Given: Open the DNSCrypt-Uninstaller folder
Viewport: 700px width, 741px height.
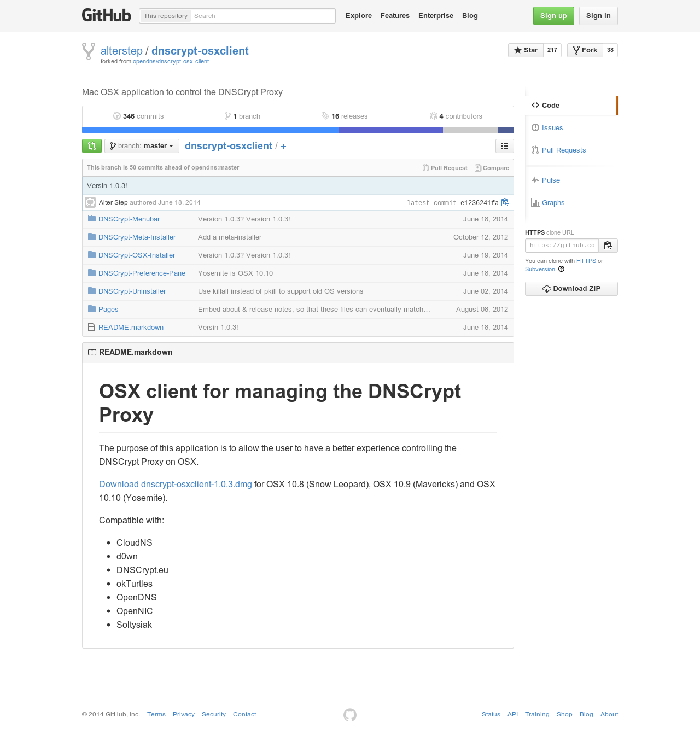Looking at the screenshot, I should (132, 291).
